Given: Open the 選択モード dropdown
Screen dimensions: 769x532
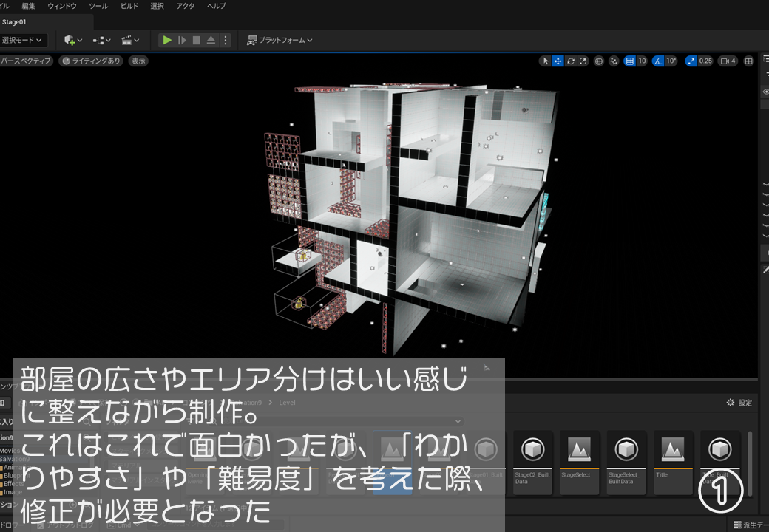Looking at the screenshot, I should coord(24,40).
